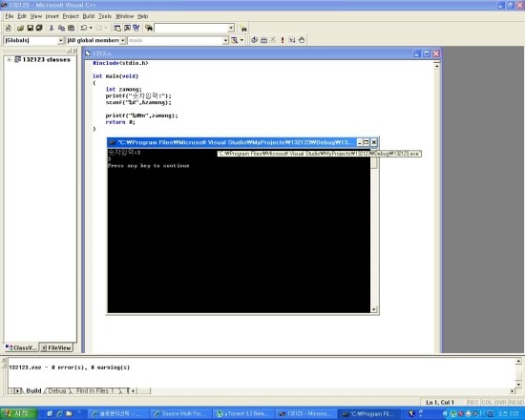Viewport: 525px width, 420px height.
Task: Click the Build icon on build toolbar
Action: [263, 40]
